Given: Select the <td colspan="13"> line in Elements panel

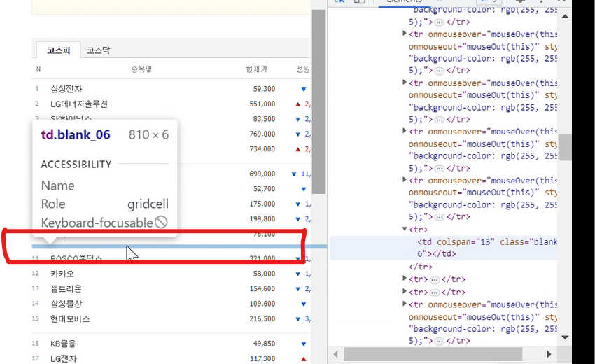Looking at the screenshot, I should point(443,248).
